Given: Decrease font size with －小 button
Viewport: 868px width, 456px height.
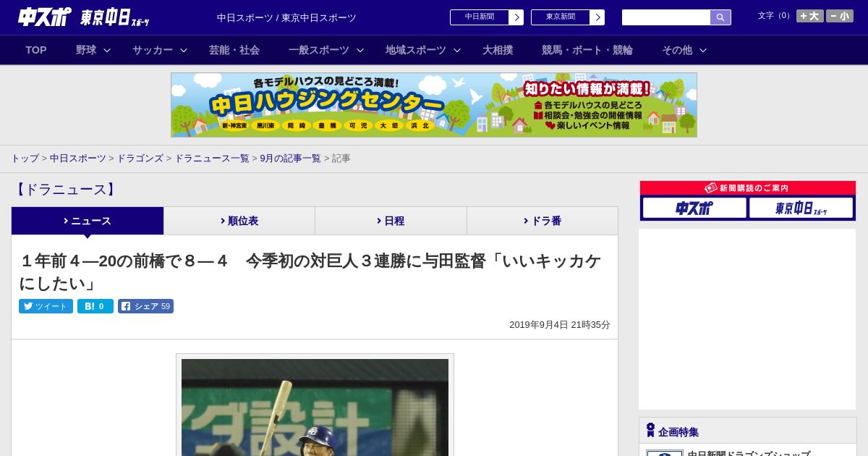Looking at the screenshot, I should (839, 16).
